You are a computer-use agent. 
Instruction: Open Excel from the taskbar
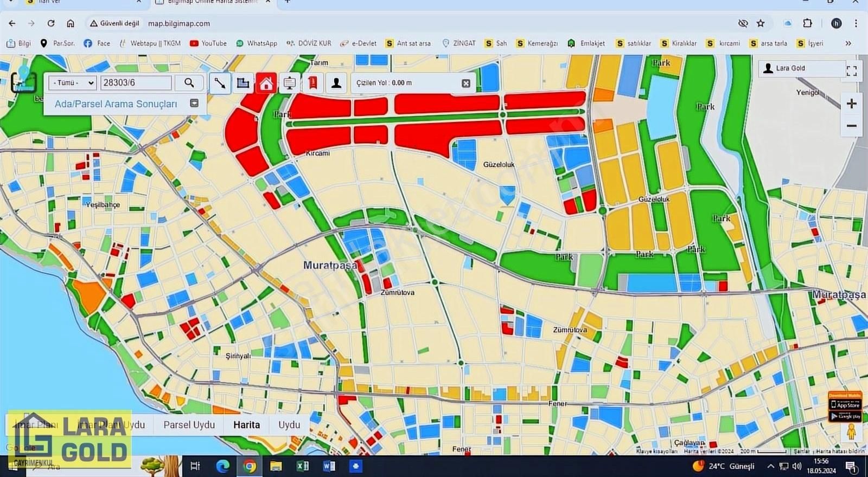(303, 466)
